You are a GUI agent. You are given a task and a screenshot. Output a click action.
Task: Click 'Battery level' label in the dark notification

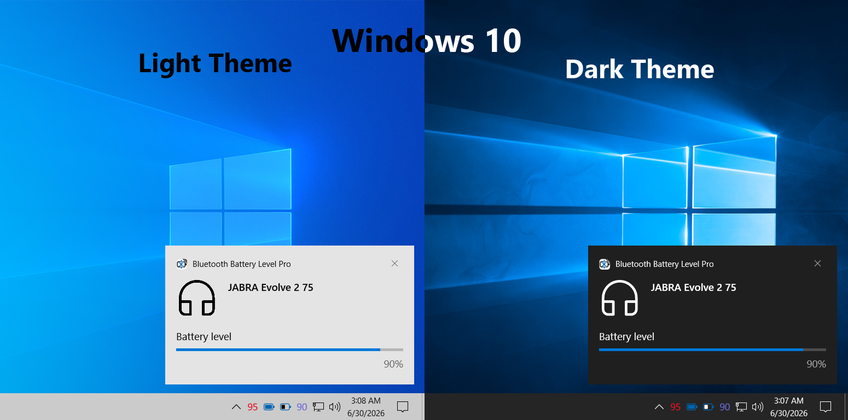627,337
